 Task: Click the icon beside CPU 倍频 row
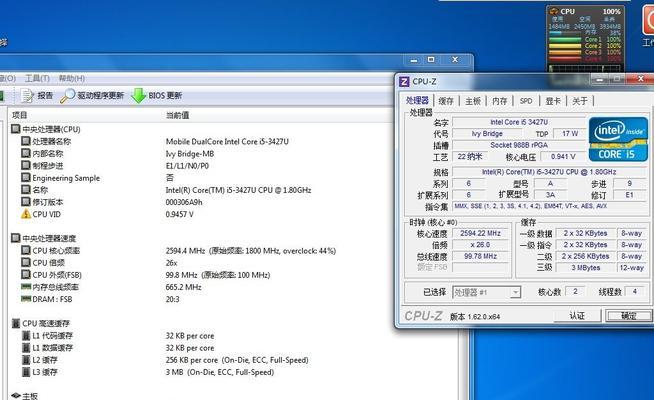(x=26, y=262)
